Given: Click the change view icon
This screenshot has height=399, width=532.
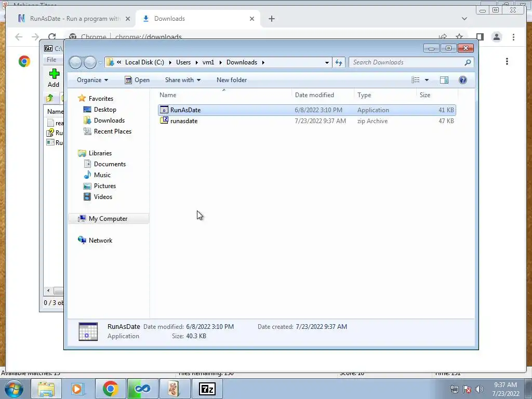Looking at the screenshot, I should pyautogui.click(x=415, y=80).
